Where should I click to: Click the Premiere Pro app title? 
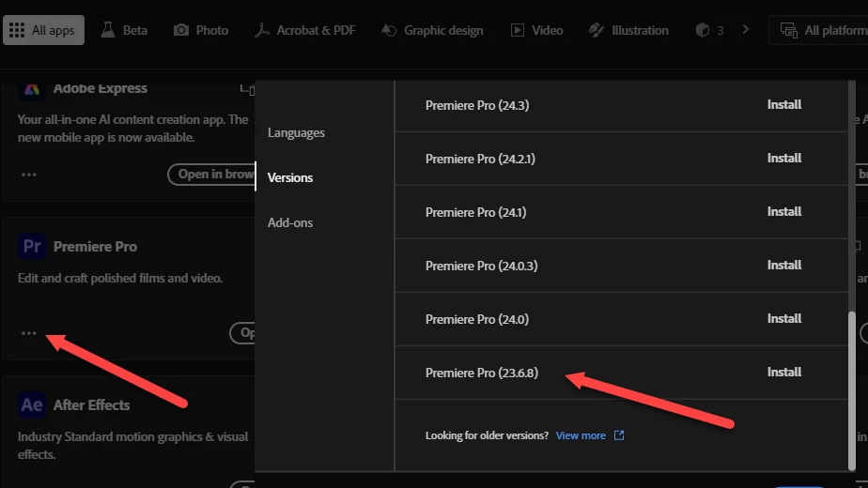coord(95,247)
